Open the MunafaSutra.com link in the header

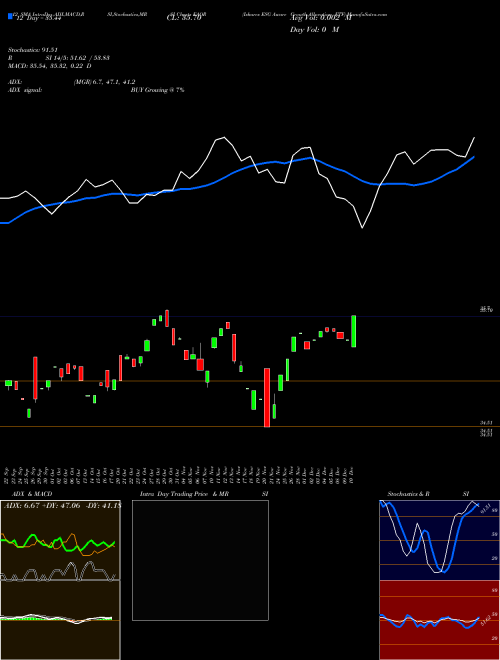[x=368, y=14]
